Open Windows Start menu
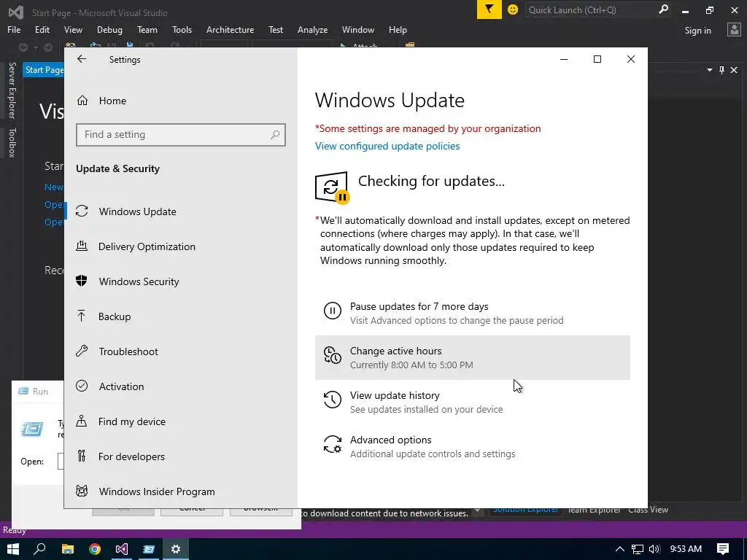Image resolution: width=747 pixels, height=560 pixels. pyautogui.click(x=13, y=549)
